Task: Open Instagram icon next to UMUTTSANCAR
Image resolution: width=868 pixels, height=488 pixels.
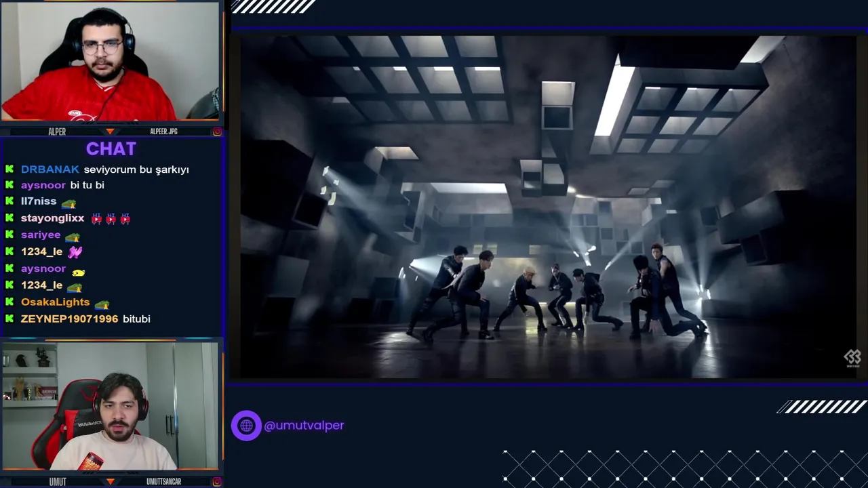Action: coord(217,482)
